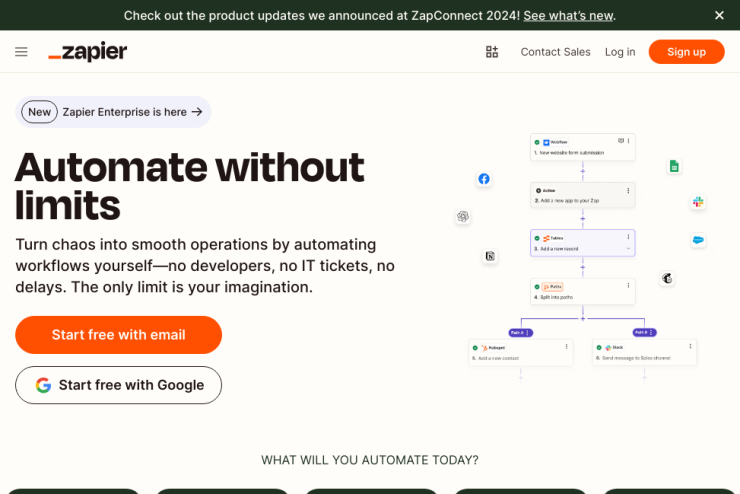This screenshot has width=740, height=494.
Task: Open the hamburger navigation menu
Action: [21, 52]
